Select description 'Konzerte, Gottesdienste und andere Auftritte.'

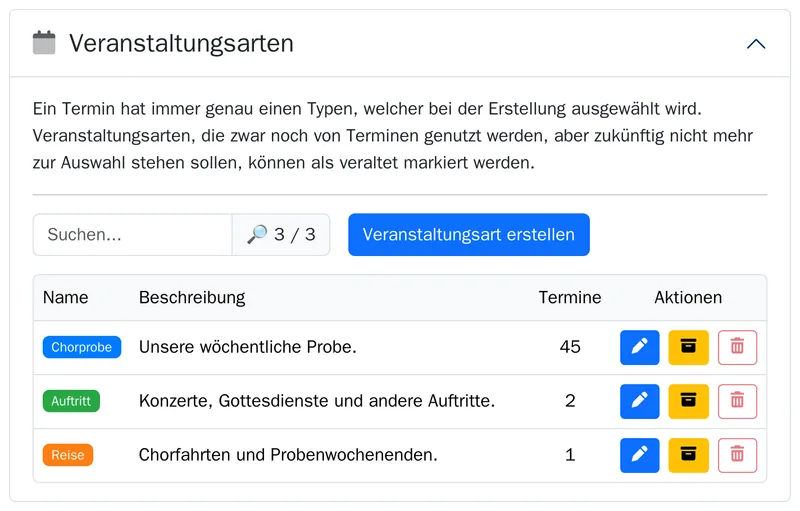317,401
